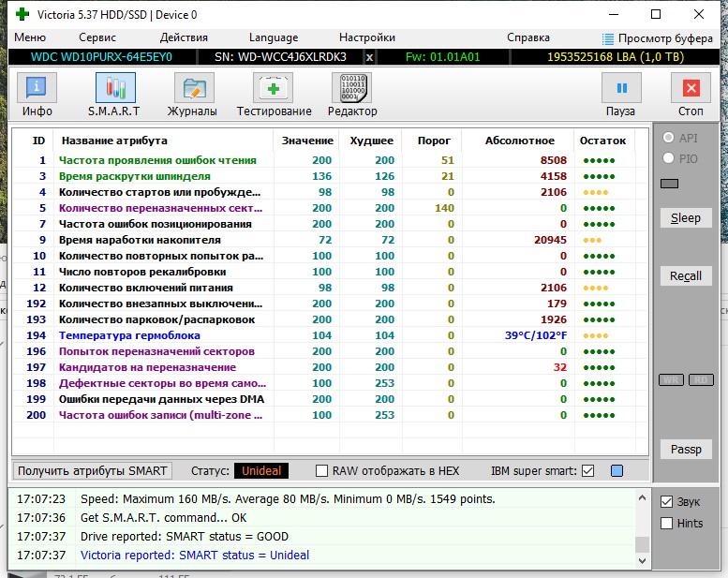Open Тестирование first-aid kit icon
Image resolution: width=728 pixels, height=578 pixels.
click(x=273, y=88)
